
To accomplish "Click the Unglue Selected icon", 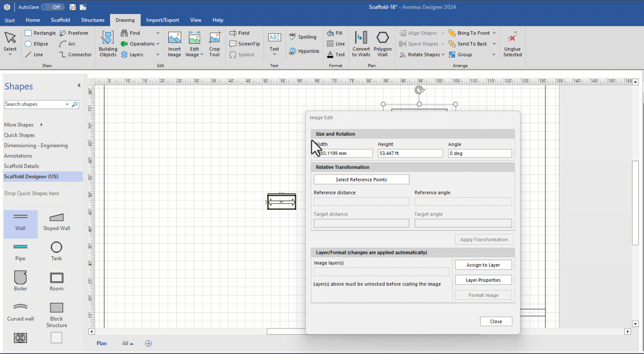I will [x=512, y=38].
